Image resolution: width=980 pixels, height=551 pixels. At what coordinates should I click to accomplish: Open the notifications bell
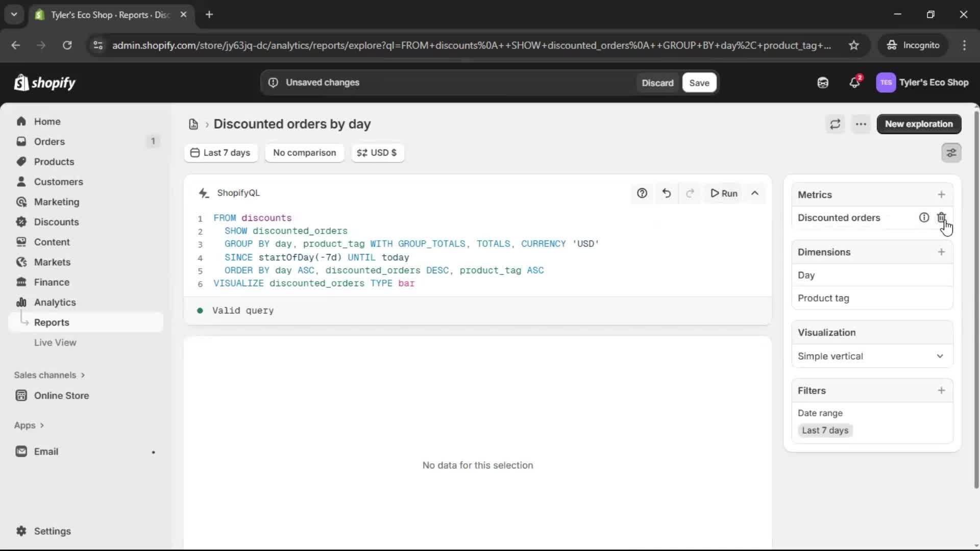854,83
